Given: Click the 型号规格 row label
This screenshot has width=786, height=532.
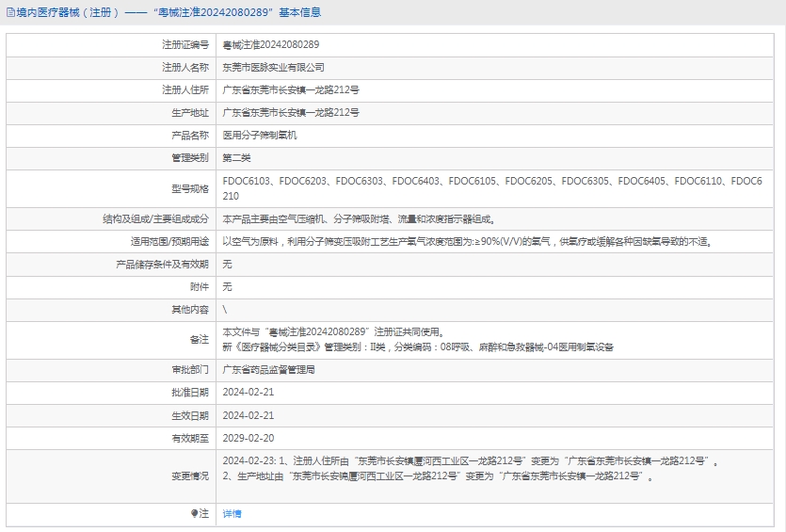Looking at the screenshot, I should [190, 188].
